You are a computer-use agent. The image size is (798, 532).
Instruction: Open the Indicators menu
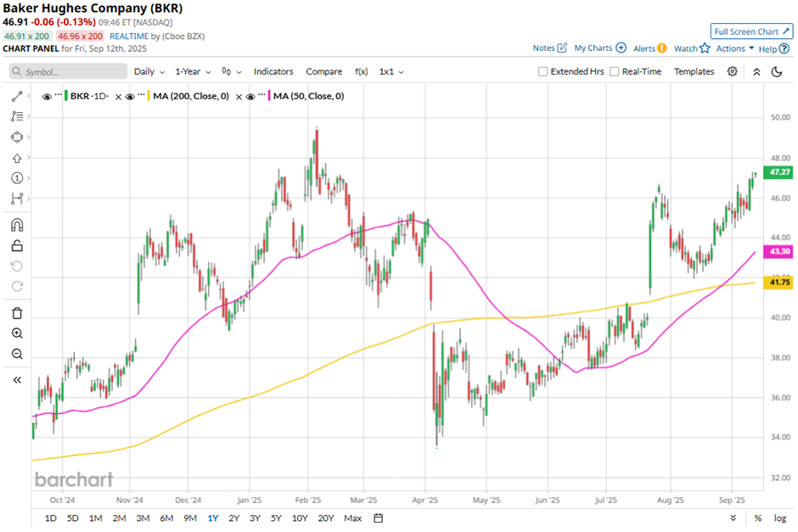tap(273, 72)
